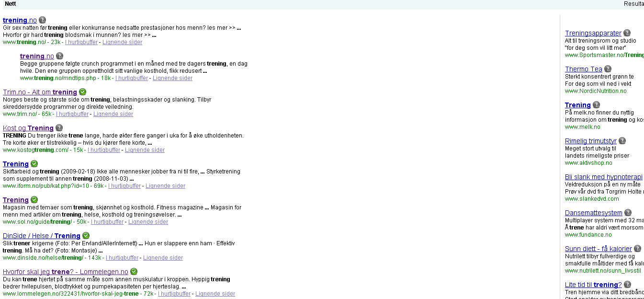The height and width of the screenshot is (299, 644).
Task: Select the Resultat header at top right
Action: (633, 4)
